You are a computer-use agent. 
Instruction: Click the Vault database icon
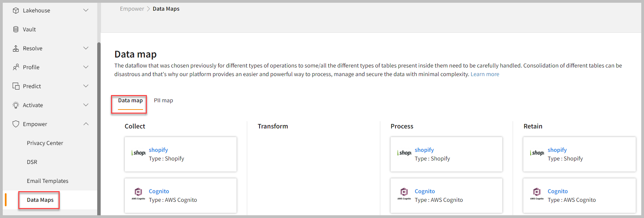click(x=16, y=29)
